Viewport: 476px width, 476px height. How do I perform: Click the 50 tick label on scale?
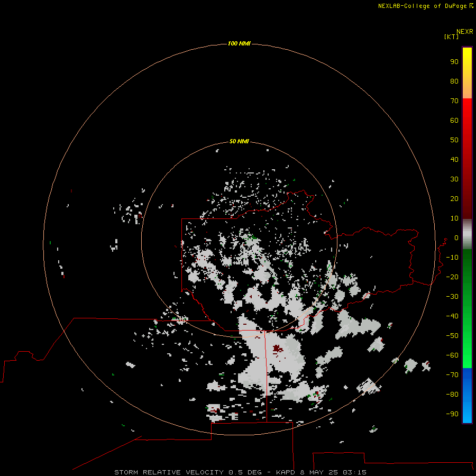tap(454, 140)
